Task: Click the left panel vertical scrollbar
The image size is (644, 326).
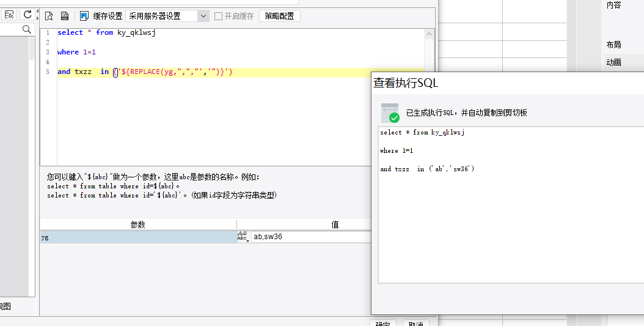Action: tap(32, 50)
